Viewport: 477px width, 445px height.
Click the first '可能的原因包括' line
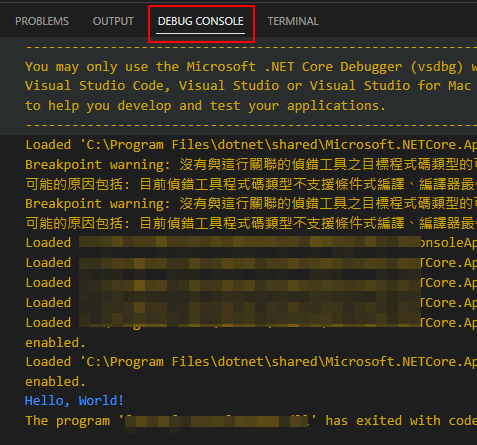251,184
